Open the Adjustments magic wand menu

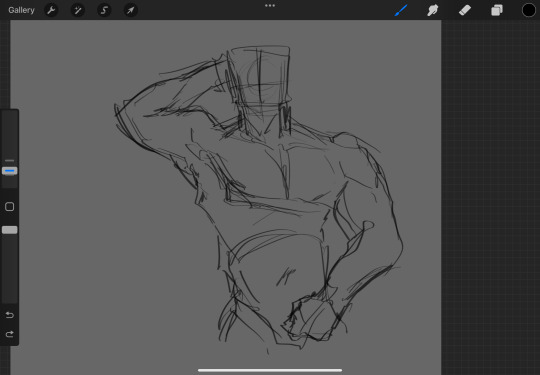coord(77,10)
